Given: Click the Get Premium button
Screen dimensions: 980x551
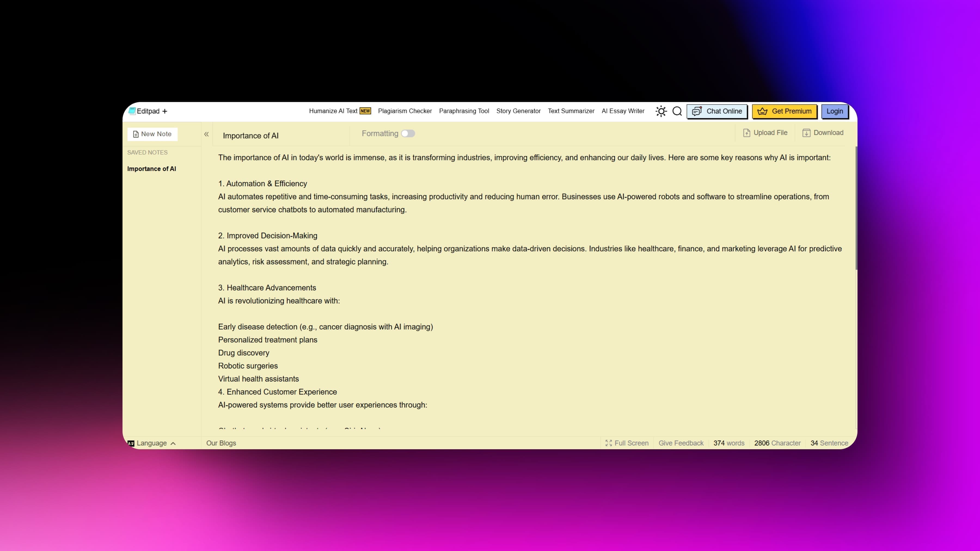Looking at the screenshot, I should [x=785, y=111].
